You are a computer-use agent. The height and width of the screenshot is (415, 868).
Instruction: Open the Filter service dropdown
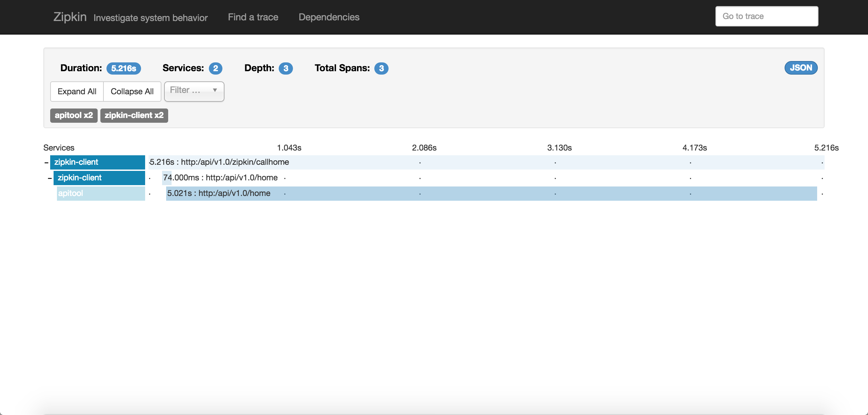(x=194, y=91)
